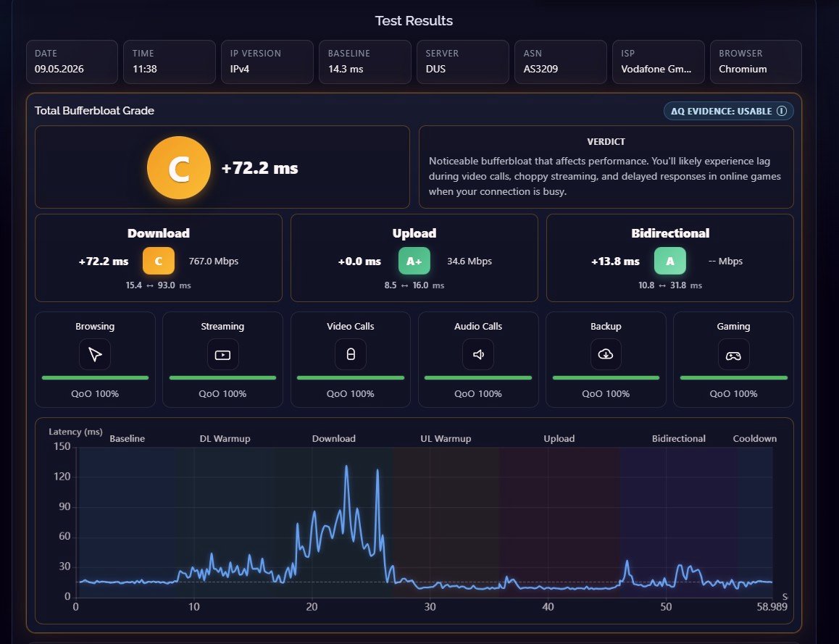Click the large orange C grade circle
Viewport: 839px width, 644px height.
(179, 167)
